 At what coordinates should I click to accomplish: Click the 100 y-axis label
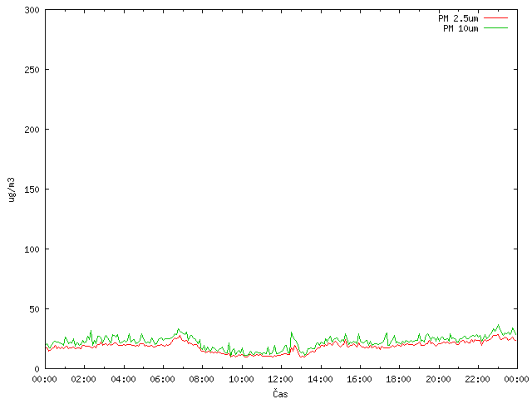click(32, 249)
